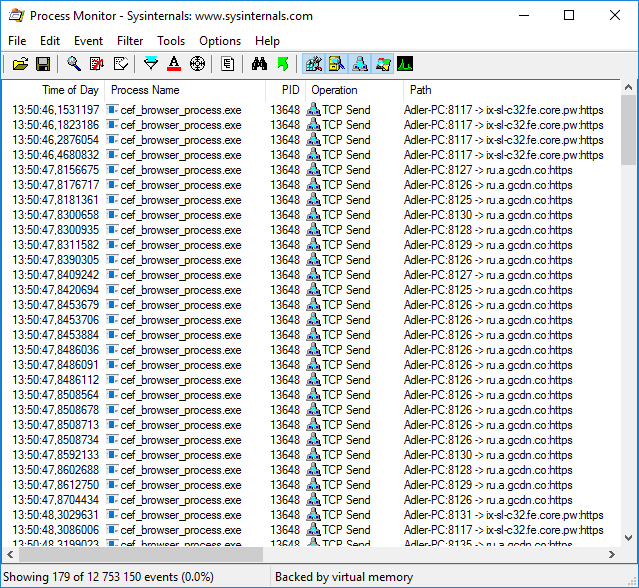Select the event at 13:50:47,8311582
639x588 pixels.
311,245
